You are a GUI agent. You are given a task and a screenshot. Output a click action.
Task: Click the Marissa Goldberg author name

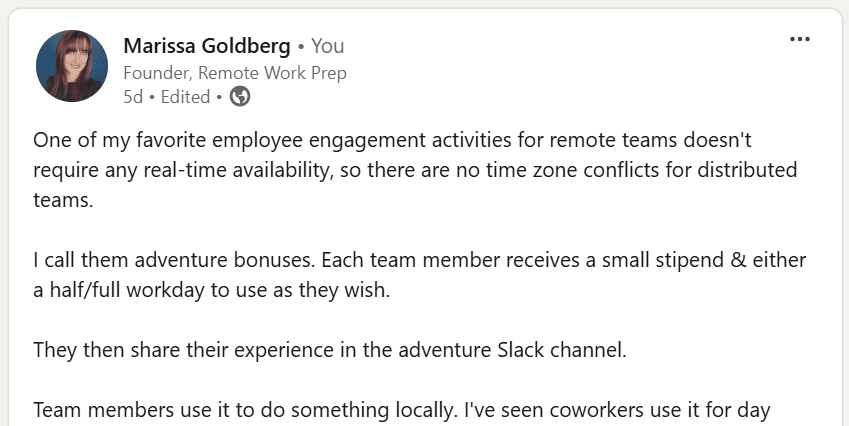coord(207,46)
